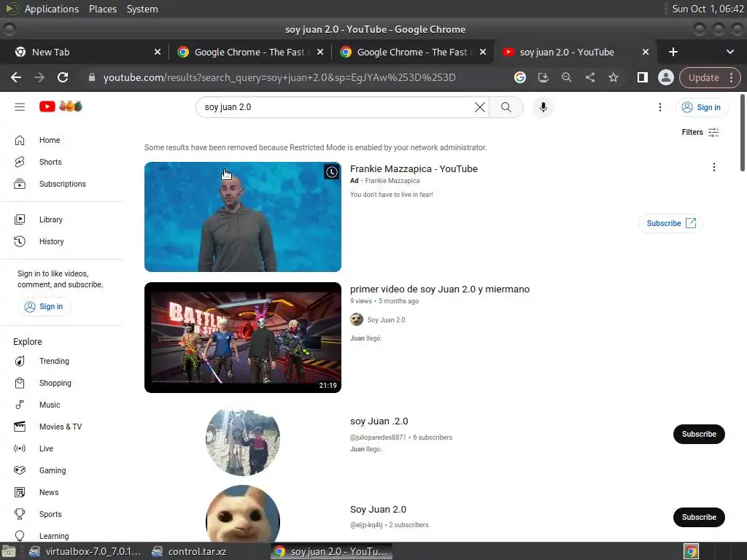Close the New Tab tab
Screen dimensions: 747x560
pyautogui.click(x=158, y=52)
